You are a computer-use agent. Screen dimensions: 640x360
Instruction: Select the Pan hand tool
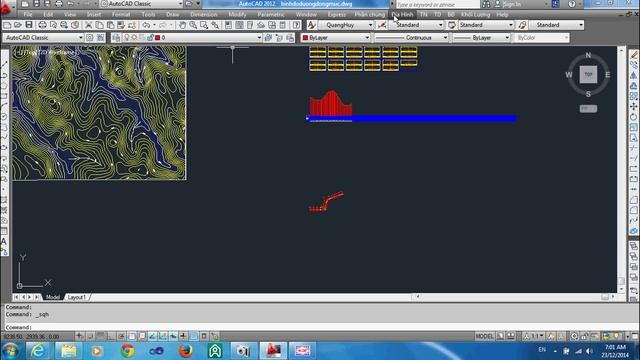(x=182, y=25)
